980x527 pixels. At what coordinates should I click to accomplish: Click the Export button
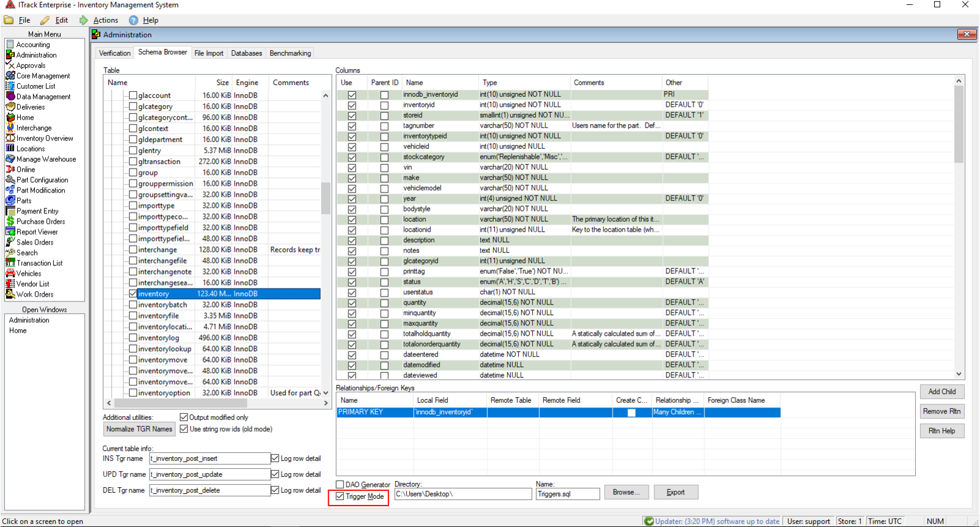point(676,492)
